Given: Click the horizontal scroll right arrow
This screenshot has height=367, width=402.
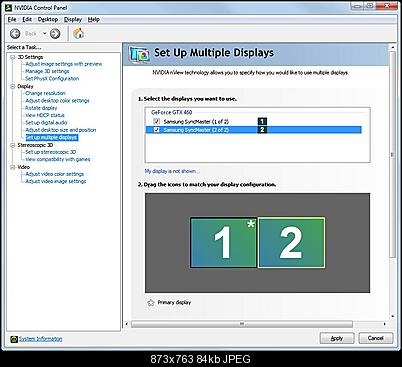Looking at the screenshot, I should (385, 324).
